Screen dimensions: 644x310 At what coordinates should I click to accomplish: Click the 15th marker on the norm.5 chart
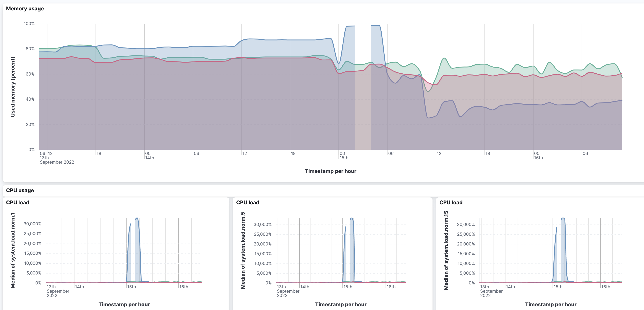pyautogui.click(x=348, y=287)
